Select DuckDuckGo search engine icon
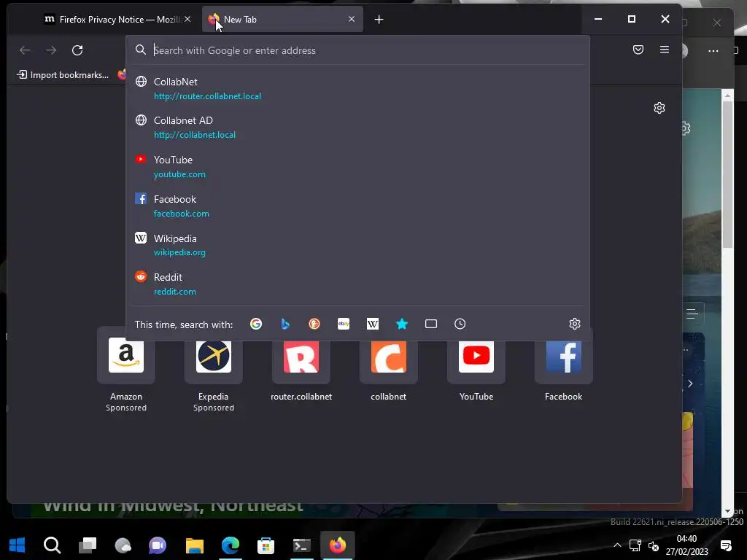The image size is (747, 560). [x=314, y=324]
